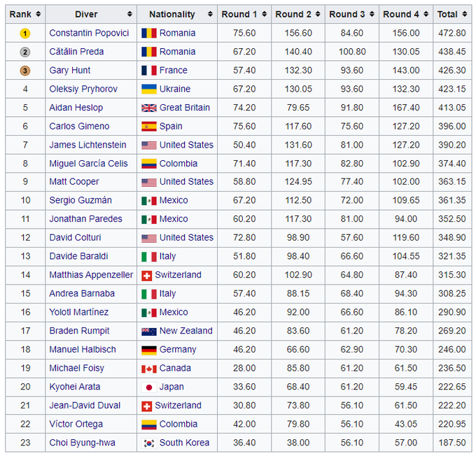Click the French flag beside Gary Hunt
This screenshot has height=456, width=476.
coord(148,71)
